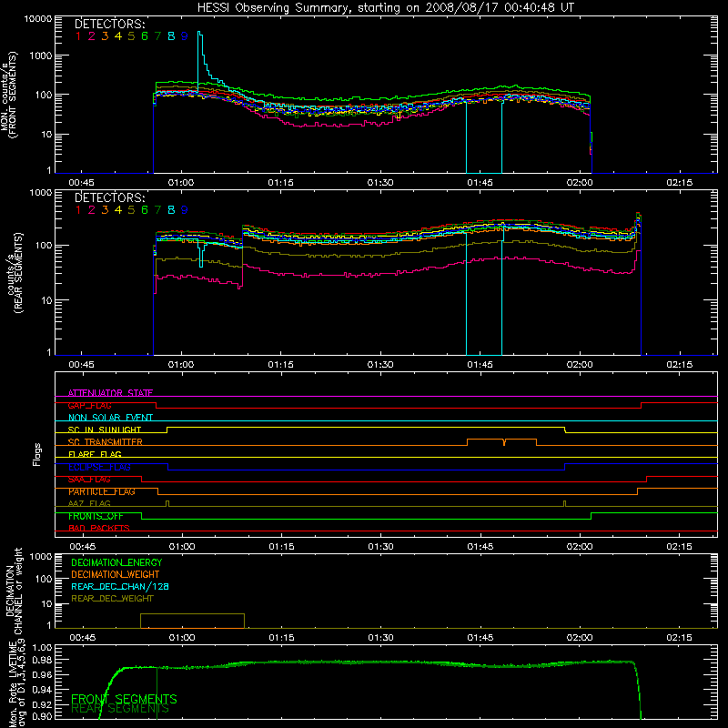Click the 'MON. counts/s (FRONT SEGMENTS)' axis title

tap(9, 95)
